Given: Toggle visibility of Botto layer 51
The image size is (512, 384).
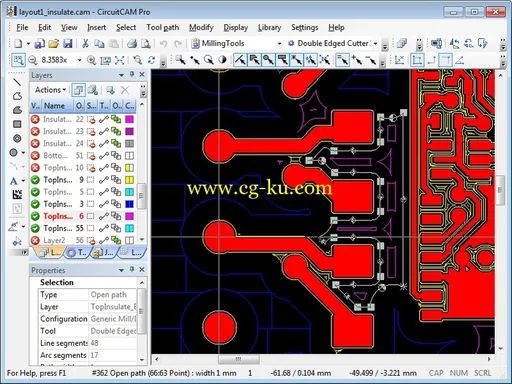Looking at the screenshot, I should coord(35,156).
